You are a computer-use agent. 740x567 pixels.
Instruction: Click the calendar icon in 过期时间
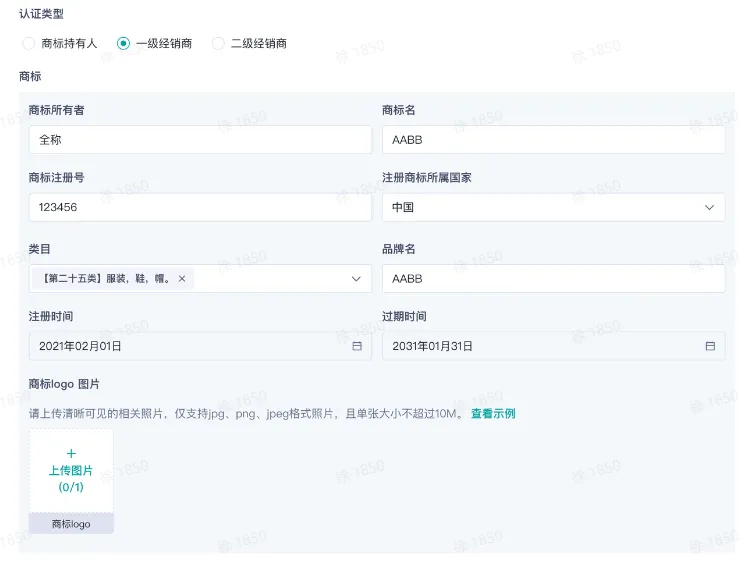pyautogui.click(x=710, y=346)
